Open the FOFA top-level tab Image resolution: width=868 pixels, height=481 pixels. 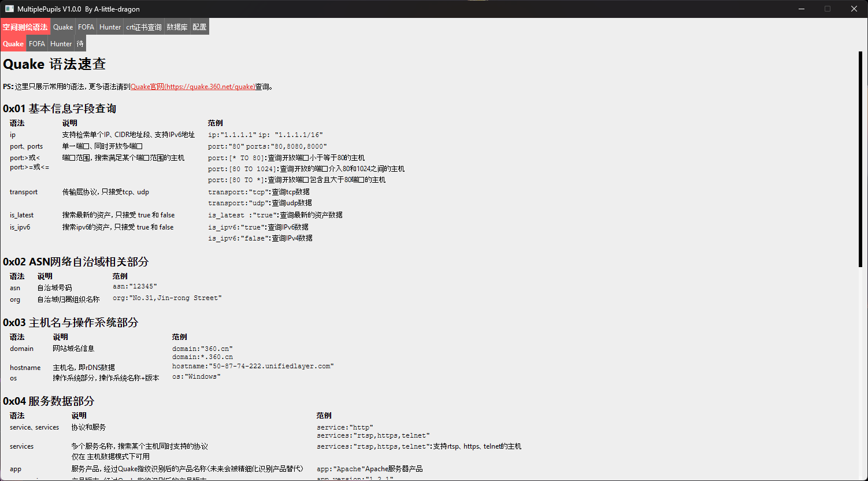86,27
